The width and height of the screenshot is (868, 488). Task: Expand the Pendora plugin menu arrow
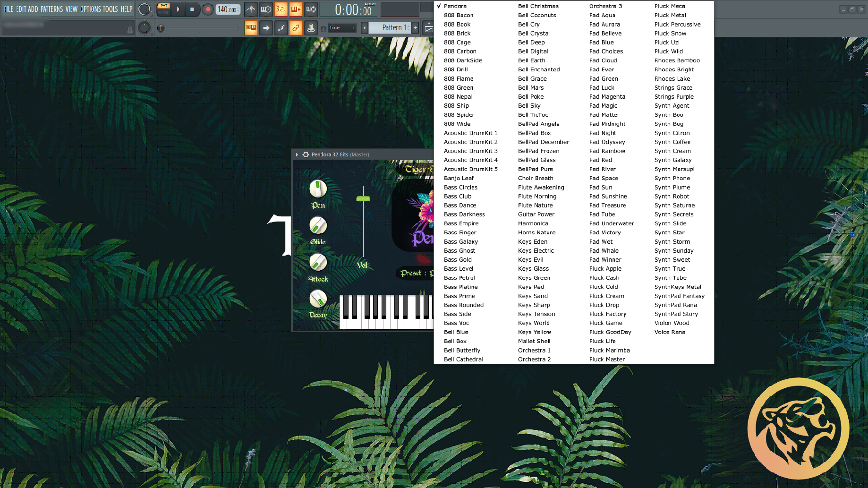click(297, 154)
